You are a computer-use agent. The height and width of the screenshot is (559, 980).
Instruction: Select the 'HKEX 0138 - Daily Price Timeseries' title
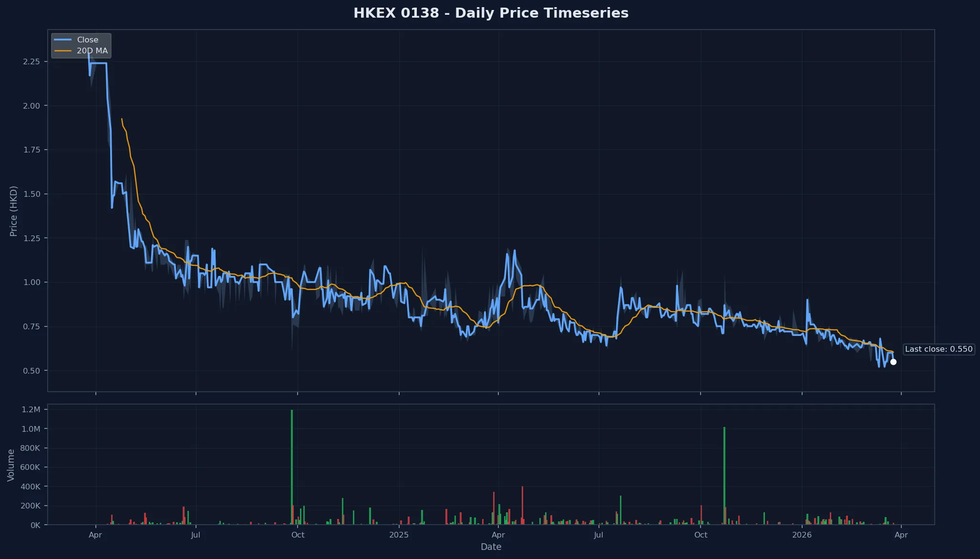coord(491,13)
